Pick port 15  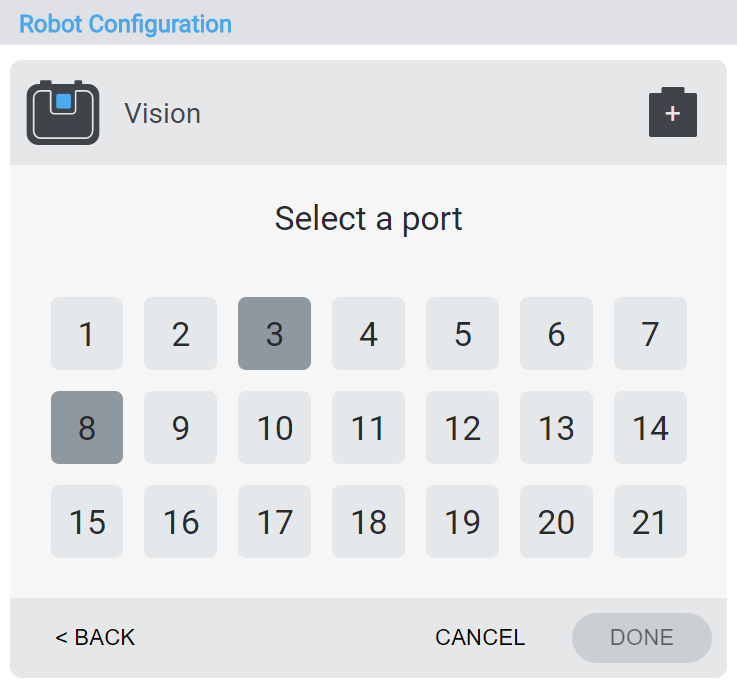(x=87, y=522)
